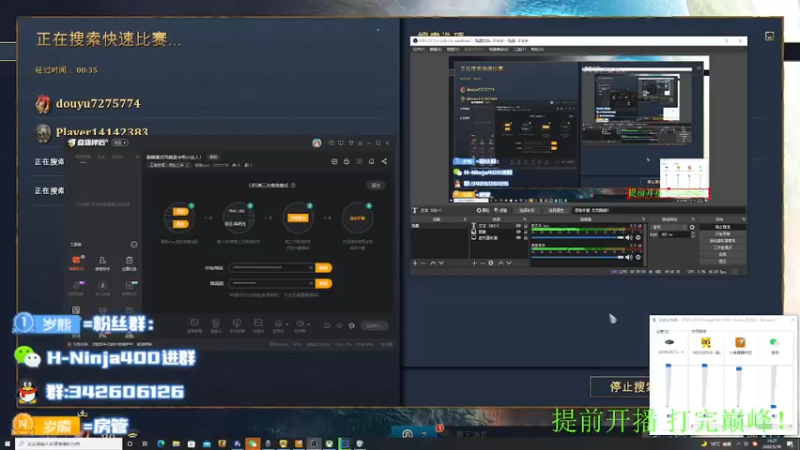The image size is (800, 450).
Task: Copy the rtmp address with orange button
Action: pos(323,268)
